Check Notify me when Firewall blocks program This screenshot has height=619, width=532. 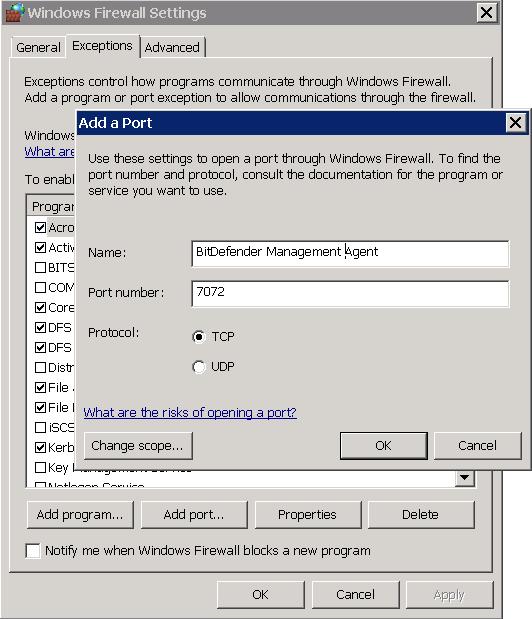coord(33,551)
